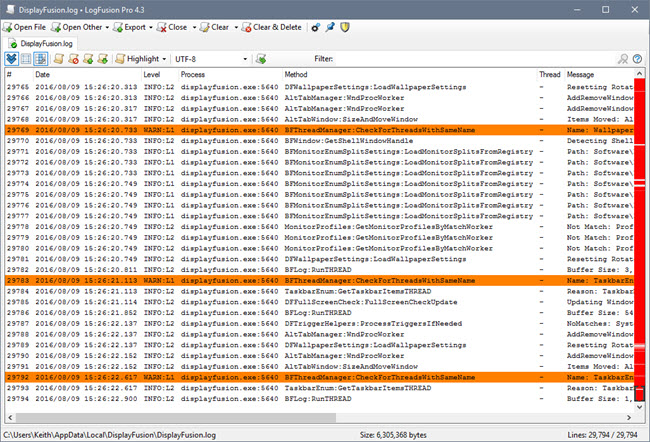Click date cell of row 29774

click(x=86, y=184)
